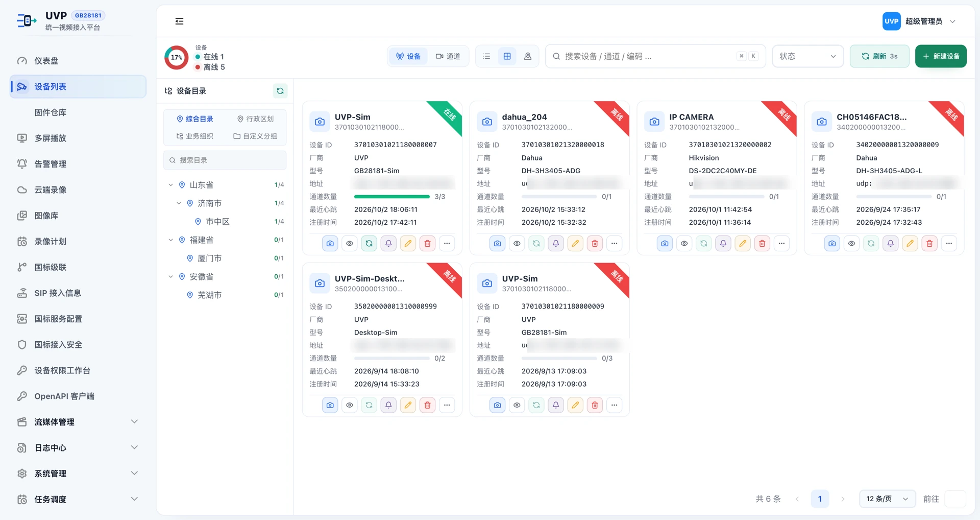Collapse the 福建省 tree node

pos(170,240)
